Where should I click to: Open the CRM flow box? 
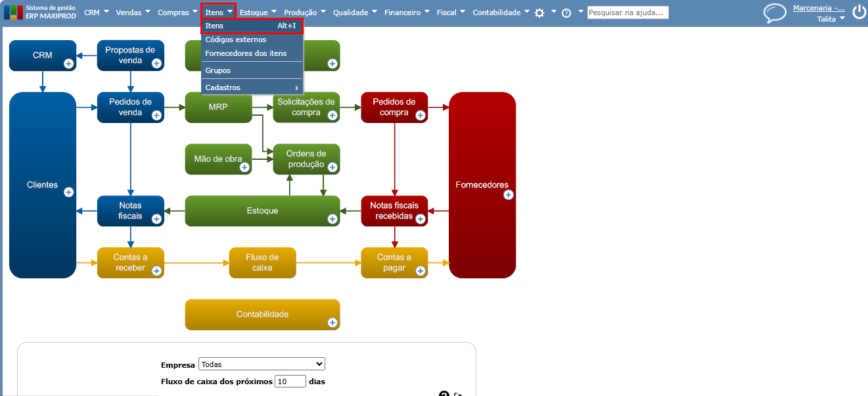43,55
